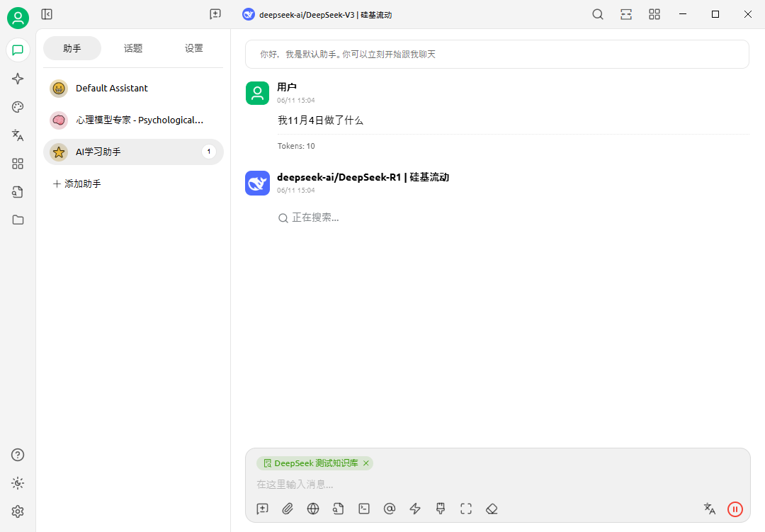Switch to the 助手 tab

[x=72, y=48]
